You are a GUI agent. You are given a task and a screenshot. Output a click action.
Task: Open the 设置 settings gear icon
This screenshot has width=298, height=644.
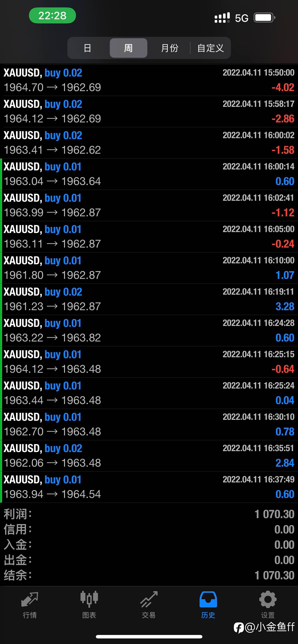[268, 599]
